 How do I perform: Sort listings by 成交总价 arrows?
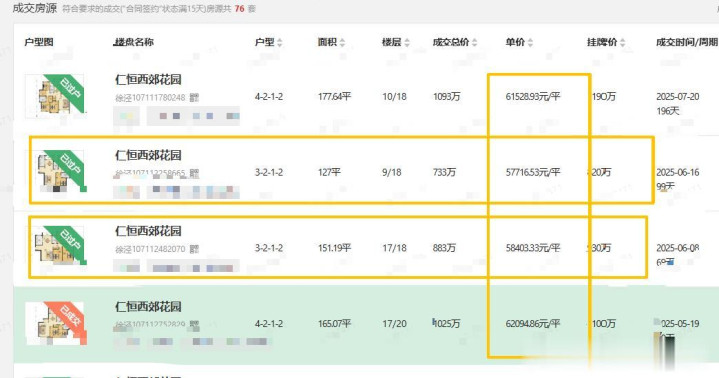[x=475, y=43]
